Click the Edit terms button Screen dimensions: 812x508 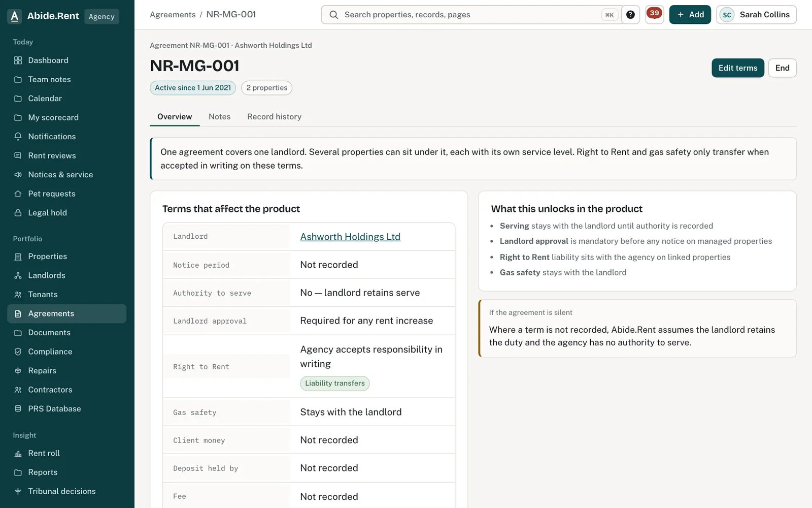pos(738,68)
